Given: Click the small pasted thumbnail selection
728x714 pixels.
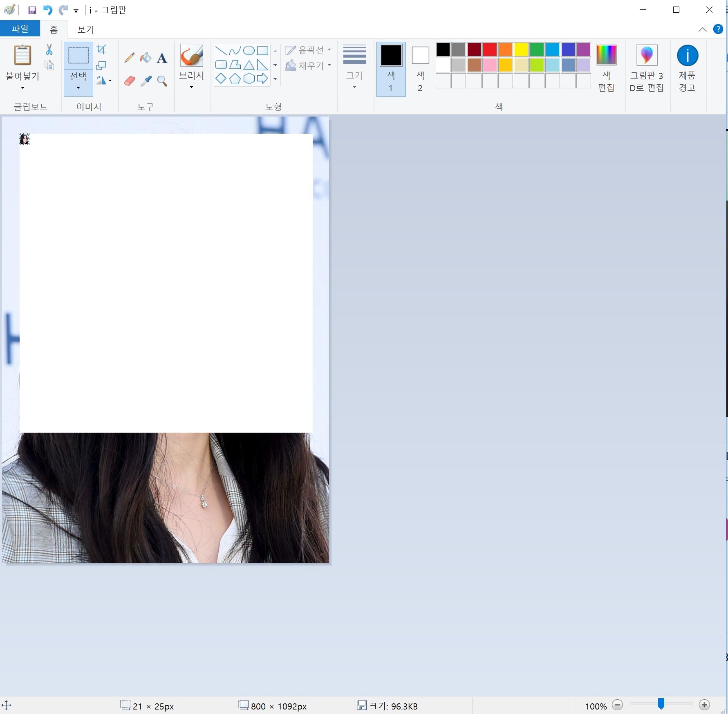Looking at the screenshot, I should (24, 139).
